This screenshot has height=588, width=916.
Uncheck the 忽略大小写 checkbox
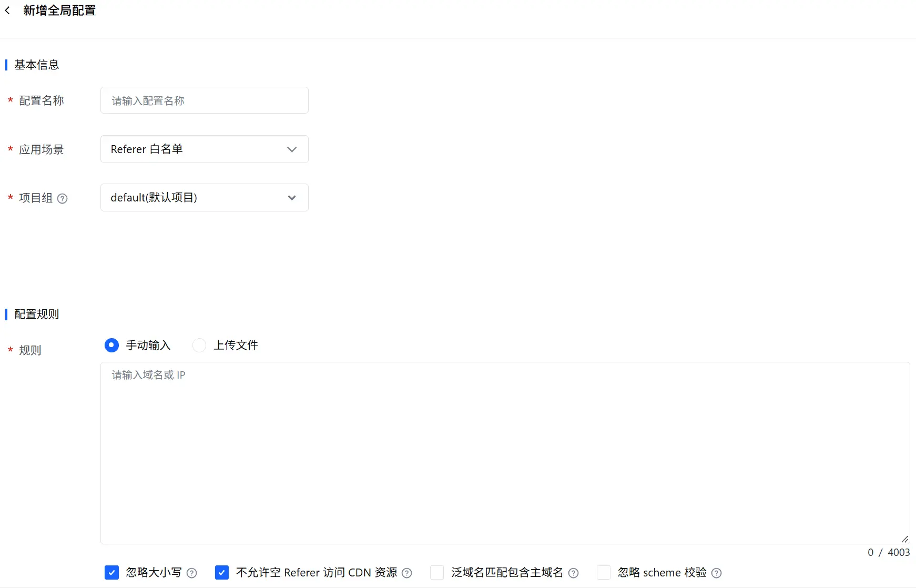(x=111, y=572)
